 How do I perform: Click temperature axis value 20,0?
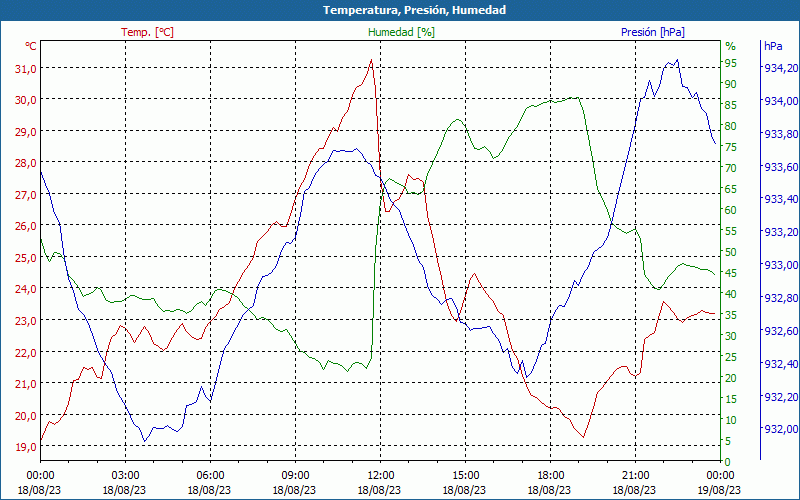tap(26, 416)
